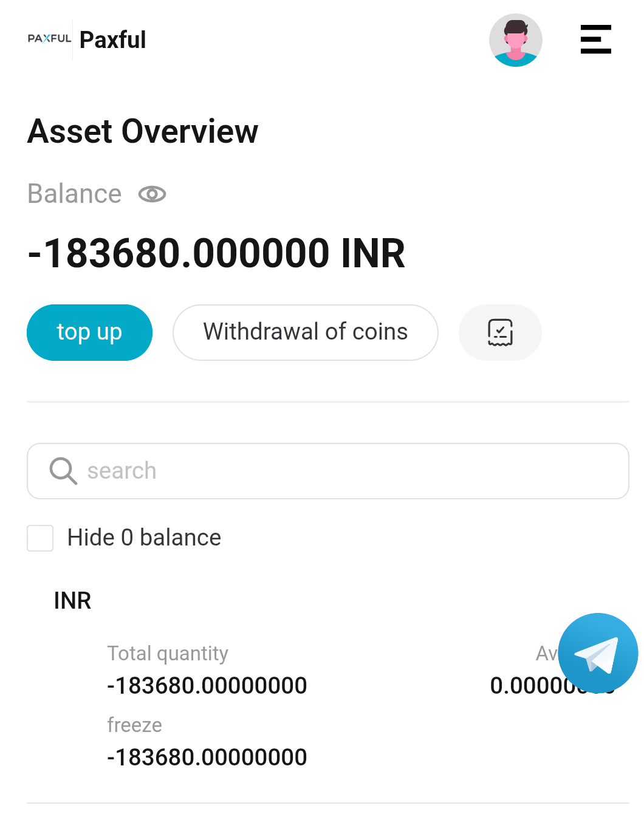Viewport: 644px width, 814px height.
Task: Click the freeze amount for INR
Action: point(207,758)
